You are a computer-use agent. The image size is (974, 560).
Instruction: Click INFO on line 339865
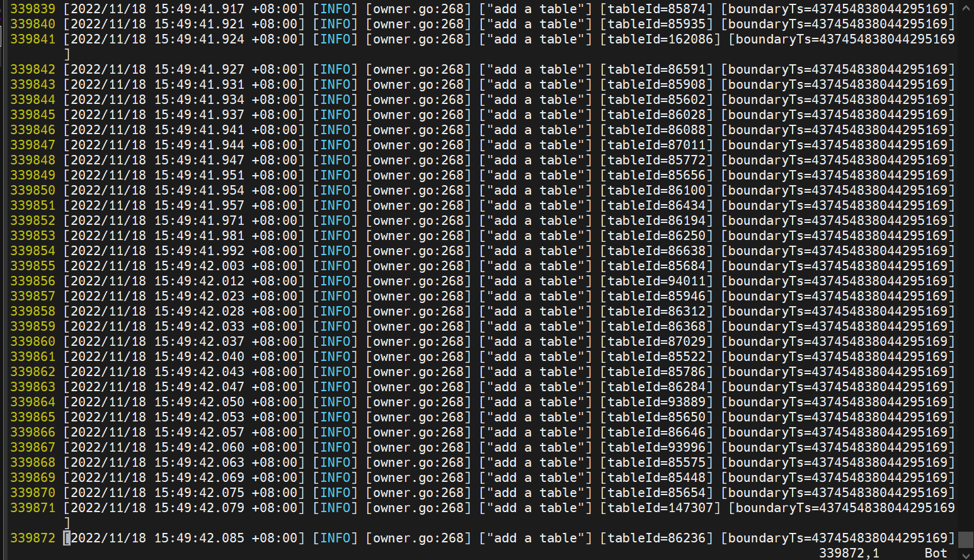[335, 417]
